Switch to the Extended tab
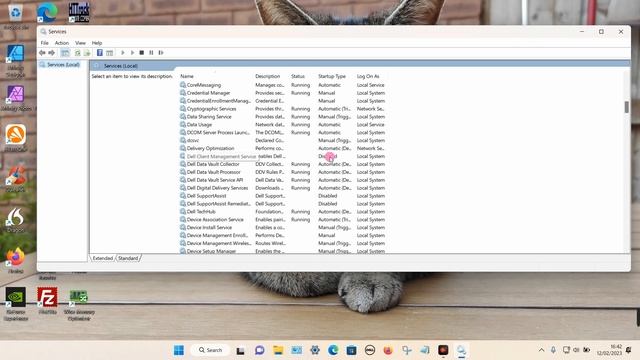 [102, 258]
